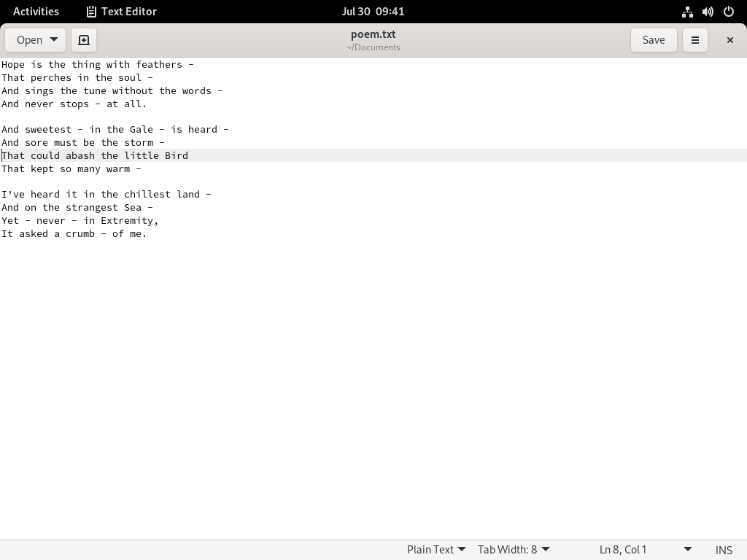Screen dimensions: 747x560
Task: Toggle the INS insert mode indicator
Action: (724, 550)
